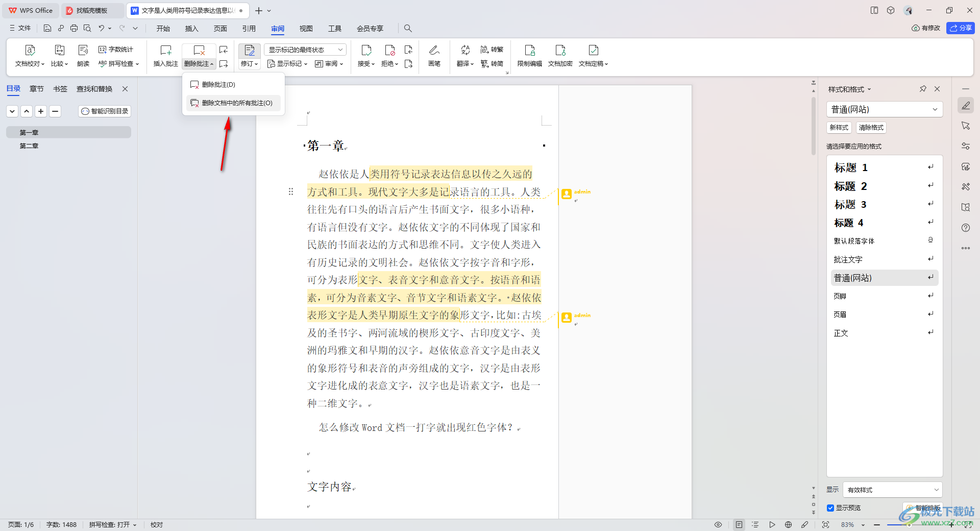Click the print icon in quick toolbar
Image resolution: width=980 pixels, height=531 pixels.
pyautogui.click(x=74, y=28)
